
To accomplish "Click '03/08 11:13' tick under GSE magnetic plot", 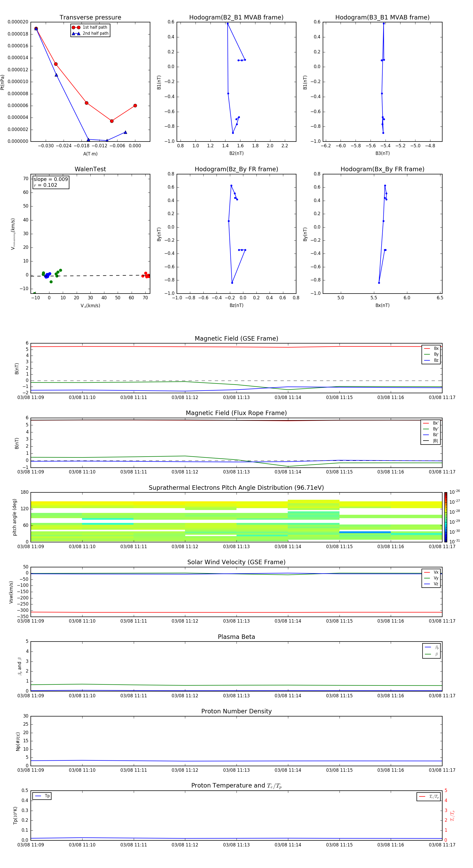I will coord(236,398).
